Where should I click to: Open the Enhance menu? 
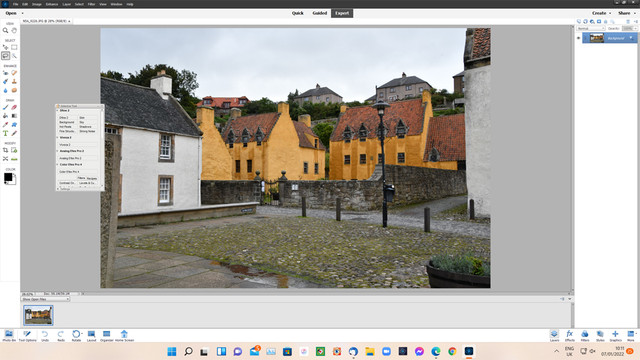pos(52,4)
